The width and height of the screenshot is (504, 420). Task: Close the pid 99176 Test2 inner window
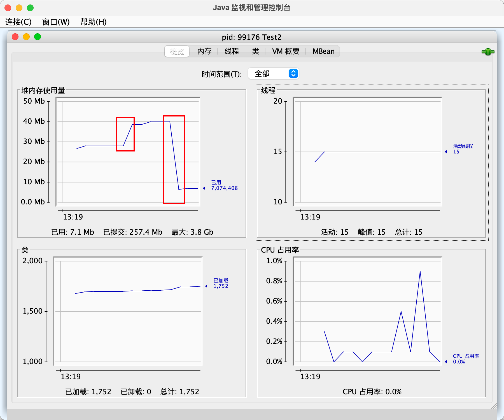[15, 37]
